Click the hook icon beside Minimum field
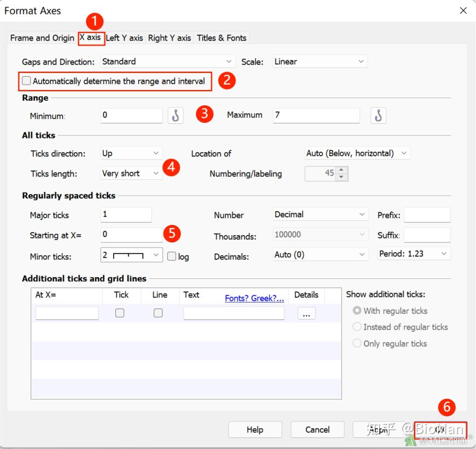 pos(175,116)
